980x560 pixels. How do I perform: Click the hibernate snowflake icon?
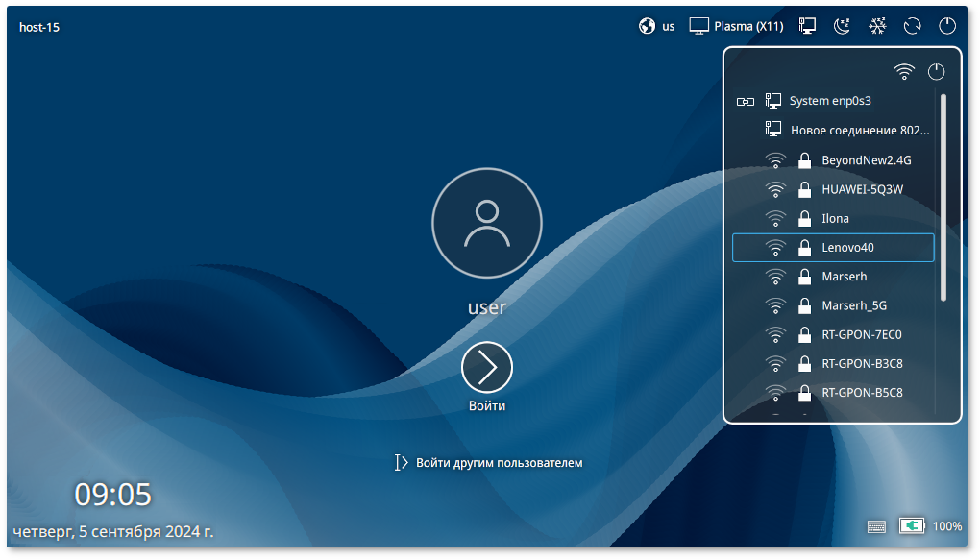coord(877,27)
